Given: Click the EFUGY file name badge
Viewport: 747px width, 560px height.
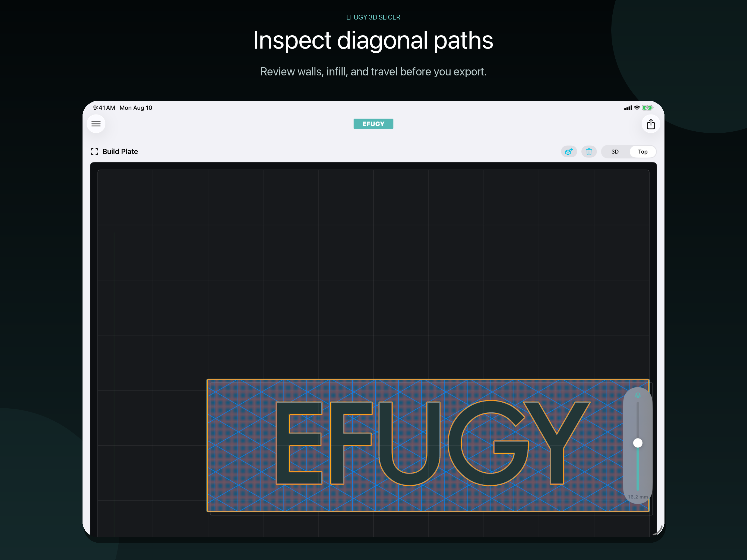Looking at the screenshot, I should coord(373,124).
